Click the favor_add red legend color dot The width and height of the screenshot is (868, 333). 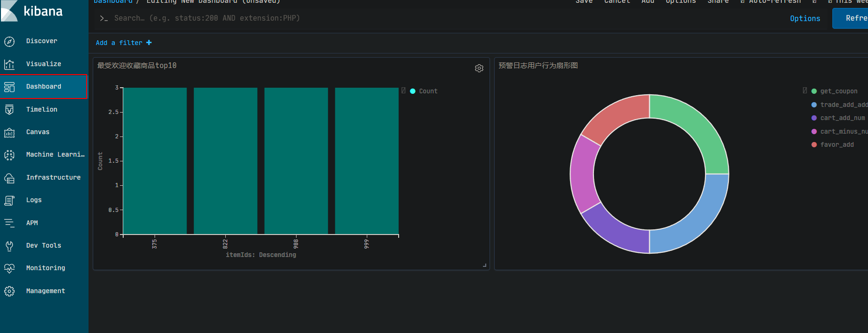814,145
